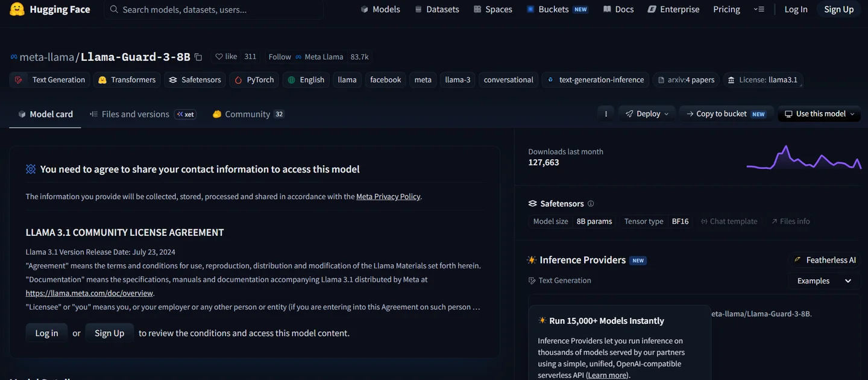Click the Meta infinity logo before meta-llama
Screen dimensions: 868x380
[14, 57]
